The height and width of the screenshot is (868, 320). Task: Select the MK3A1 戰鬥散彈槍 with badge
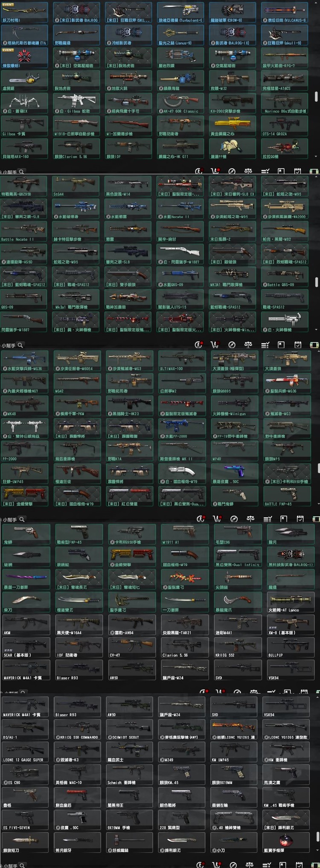point(233,277)
